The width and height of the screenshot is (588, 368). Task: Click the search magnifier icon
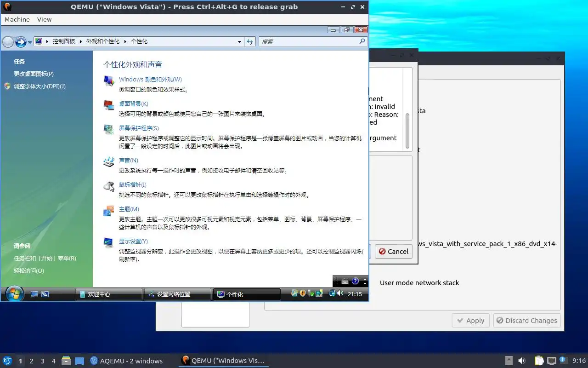click(x=362, y=41)
